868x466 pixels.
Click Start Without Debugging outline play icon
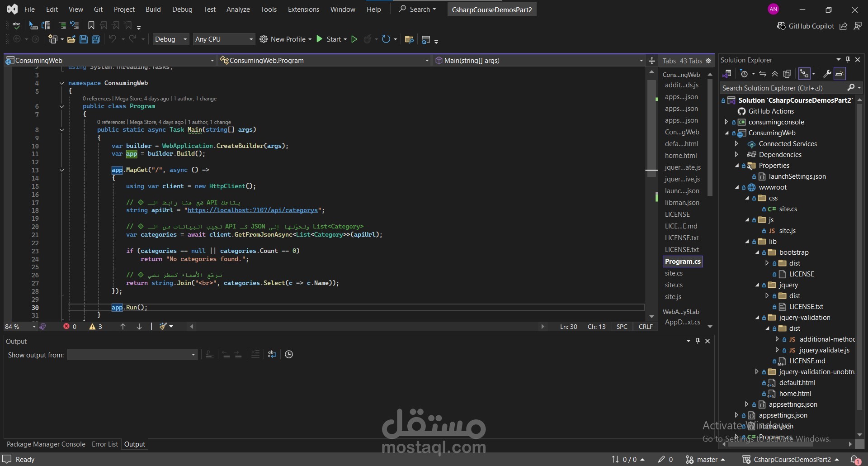354,39
